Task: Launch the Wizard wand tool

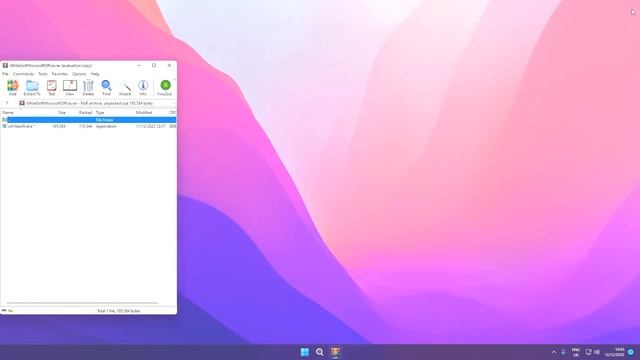Action: pos(125,87)
